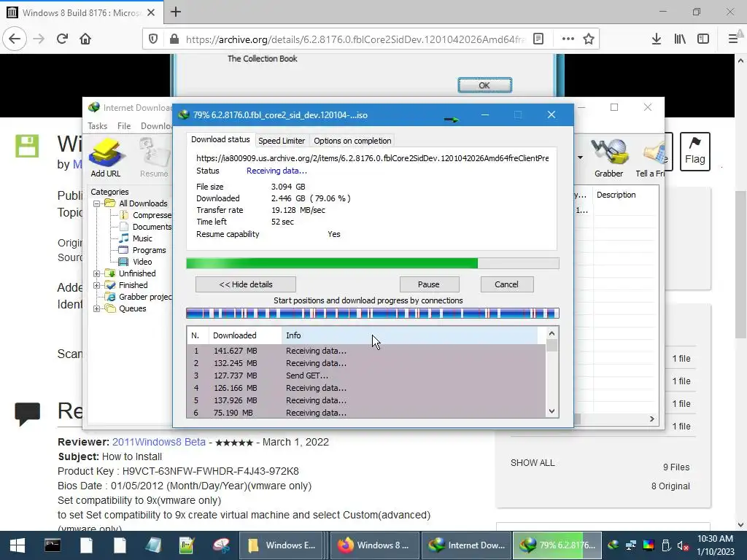747x560 pixels.
Task: Click Add URL icon in Internet Download Manager
Action: 106,157
